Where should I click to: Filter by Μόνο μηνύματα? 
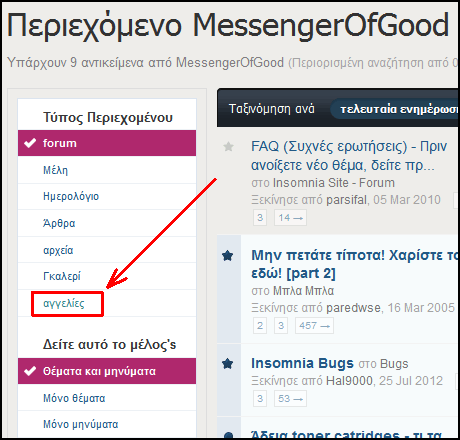point(81,424)
